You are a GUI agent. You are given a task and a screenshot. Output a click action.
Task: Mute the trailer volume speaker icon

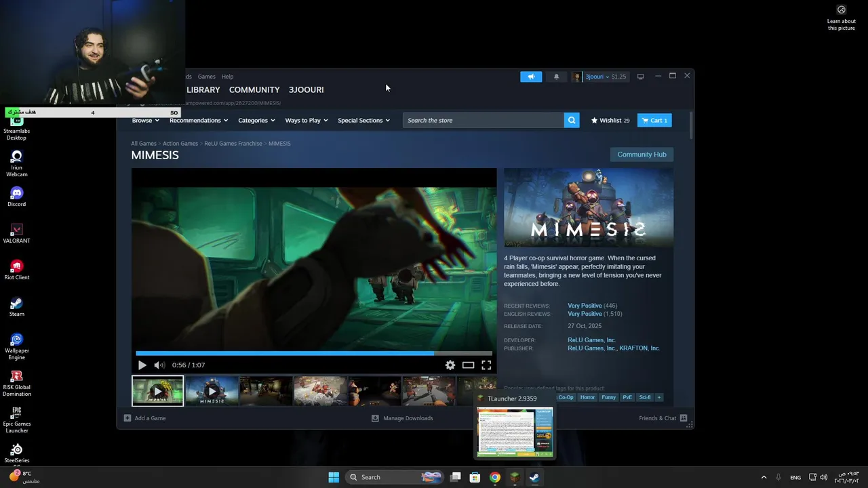click(x=159, y=365)
